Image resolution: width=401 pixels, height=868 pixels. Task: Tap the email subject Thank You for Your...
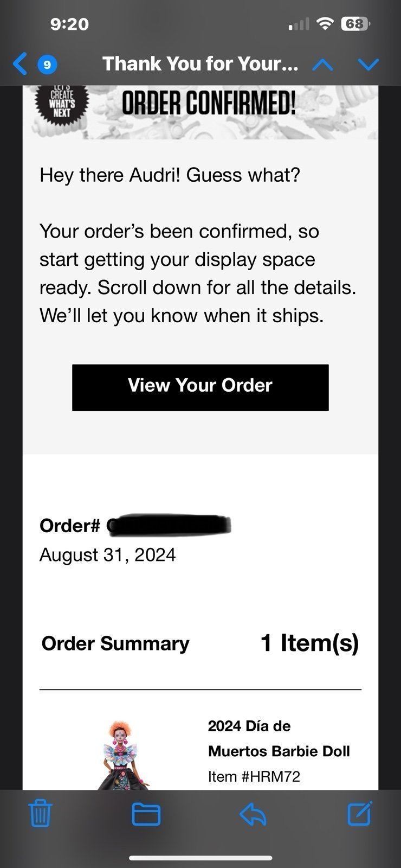200,64
